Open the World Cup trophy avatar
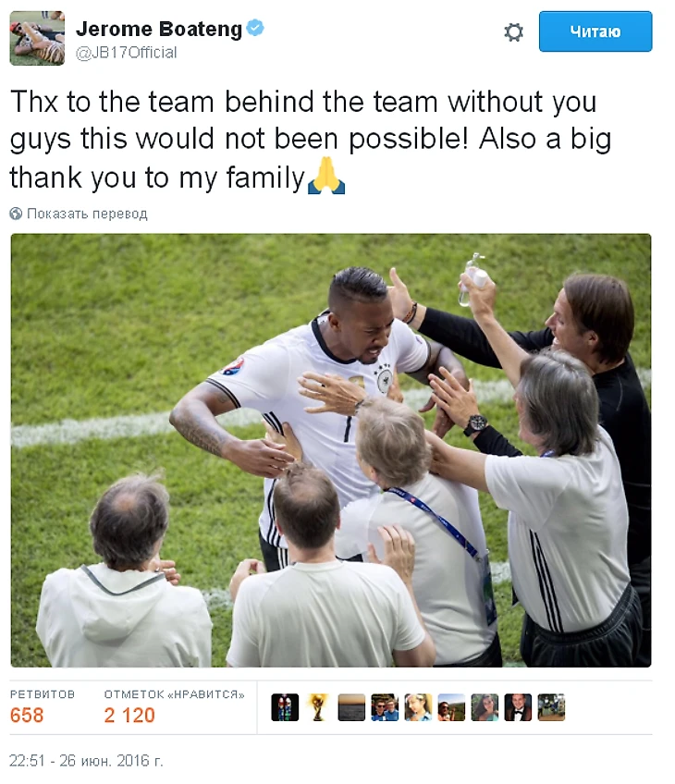This screenshot has width=675, height=784. (318, 707)
